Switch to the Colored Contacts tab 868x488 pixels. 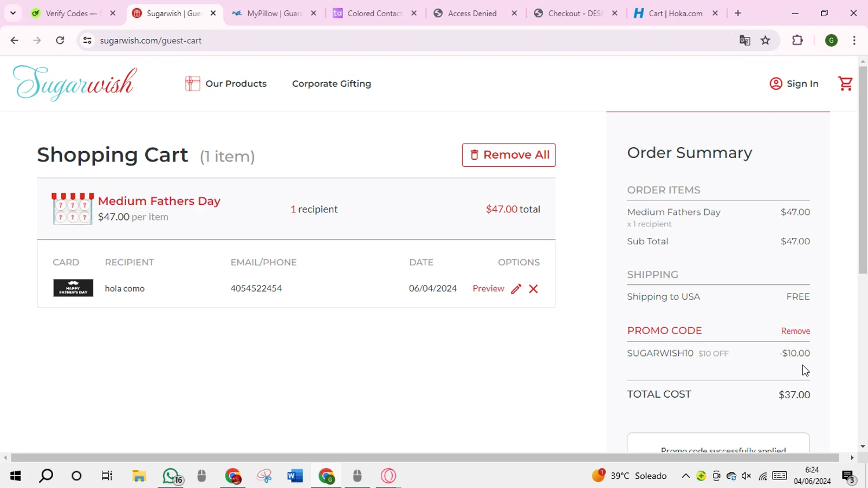(374, 13)
